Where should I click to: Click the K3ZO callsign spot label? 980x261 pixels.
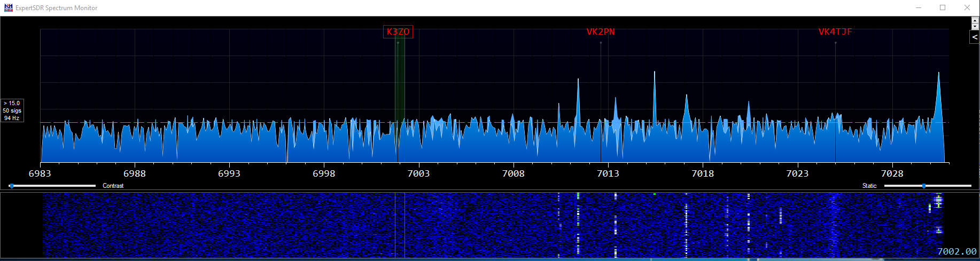point(398,32)
